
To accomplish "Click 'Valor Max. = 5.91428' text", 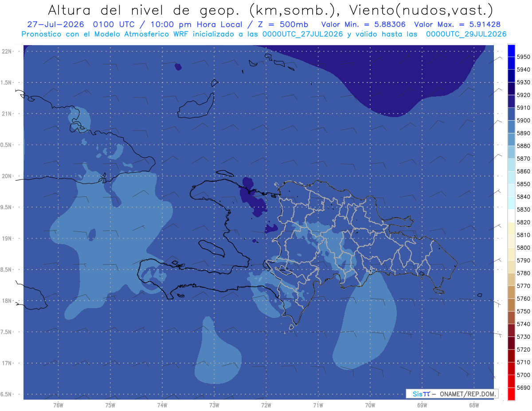I will 459,24.
